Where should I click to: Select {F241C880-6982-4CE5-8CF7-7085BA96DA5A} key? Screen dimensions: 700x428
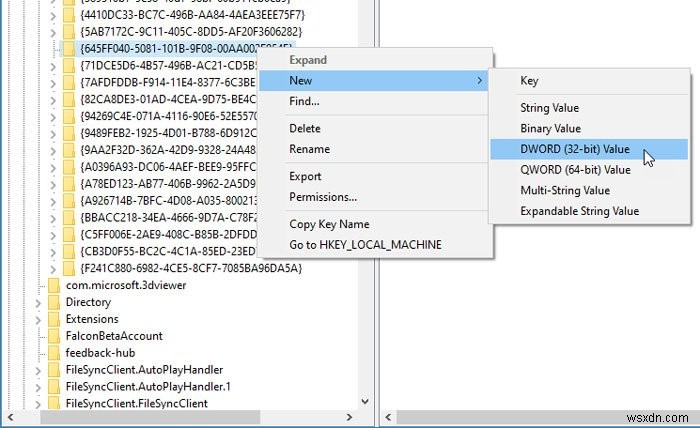[191, 268]
